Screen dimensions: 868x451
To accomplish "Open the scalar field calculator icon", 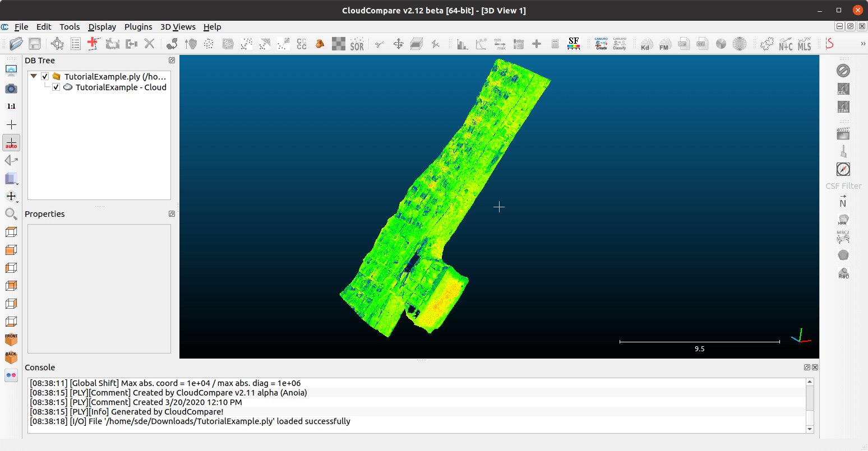I will [x=555, y=44].
